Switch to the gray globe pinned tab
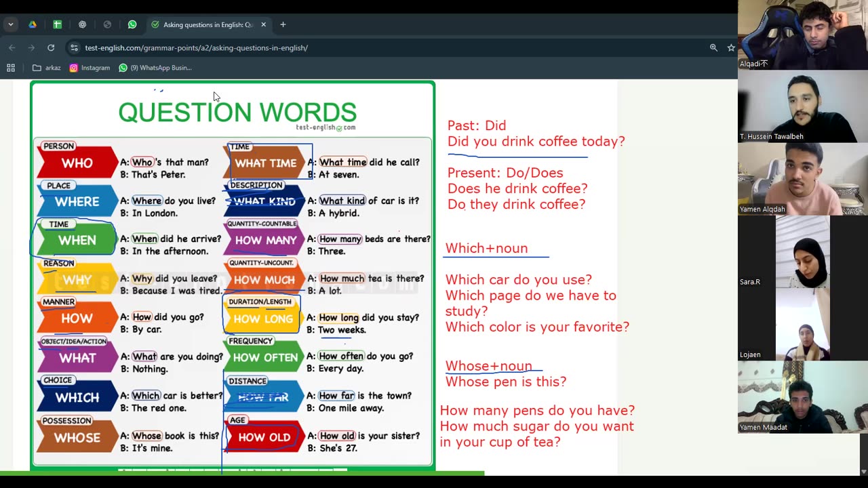 [x=107, y=24]
